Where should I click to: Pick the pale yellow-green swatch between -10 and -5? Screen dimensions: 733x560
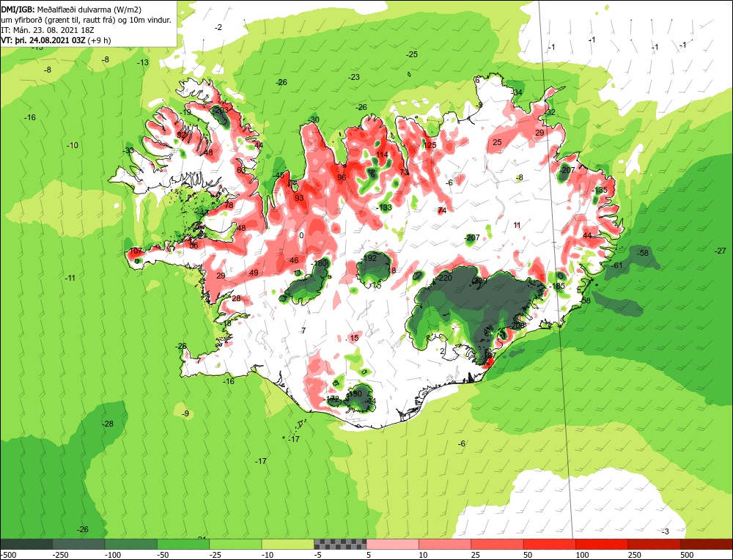(x=288, y=544)
